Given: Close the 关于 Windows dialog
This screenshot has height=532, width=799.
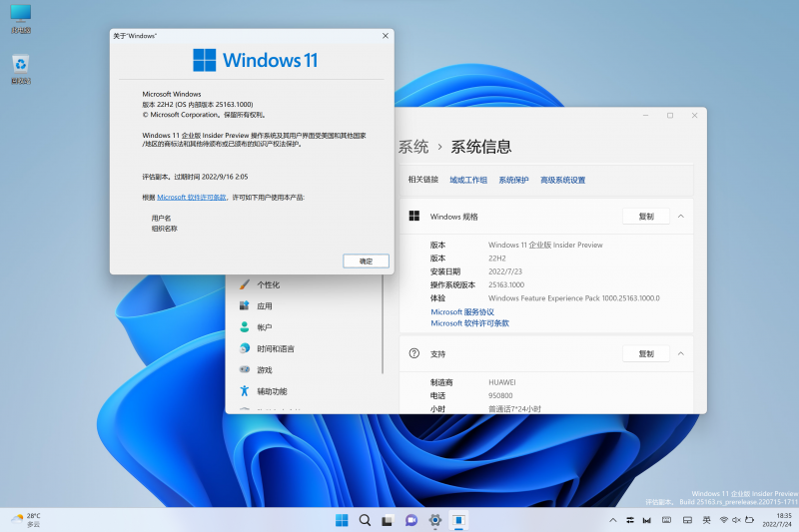Looking at the screenshot, I should (x=386, y=36).
